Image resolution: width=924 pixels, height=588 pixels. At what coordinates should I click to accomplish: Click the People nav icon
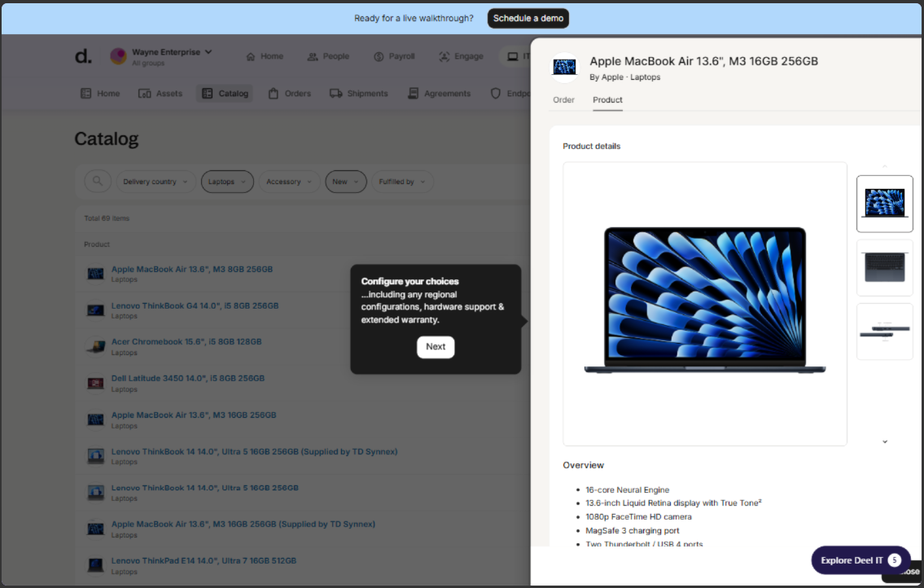pyautogui.click(x=313, y=57)
